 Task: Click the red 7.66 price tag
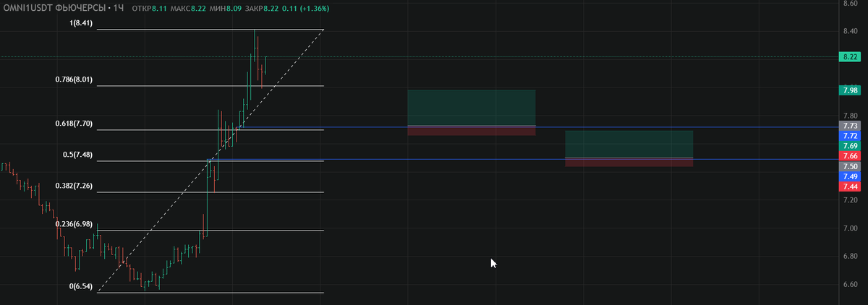[850, 156]
